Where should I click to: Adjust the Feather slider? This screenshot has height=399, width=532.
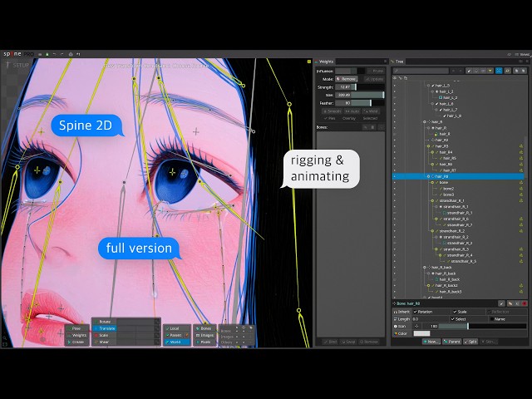360,103
